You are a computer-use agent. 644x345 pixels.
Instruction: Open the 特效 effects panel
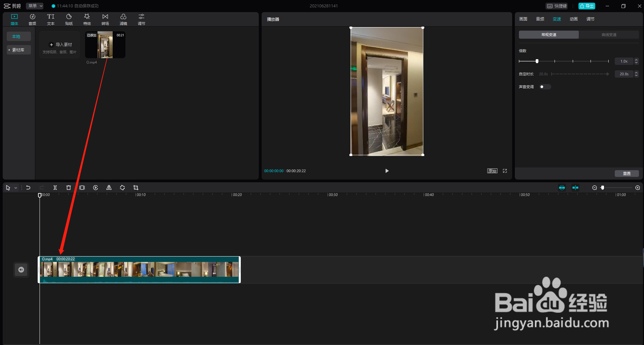(87, 20)
